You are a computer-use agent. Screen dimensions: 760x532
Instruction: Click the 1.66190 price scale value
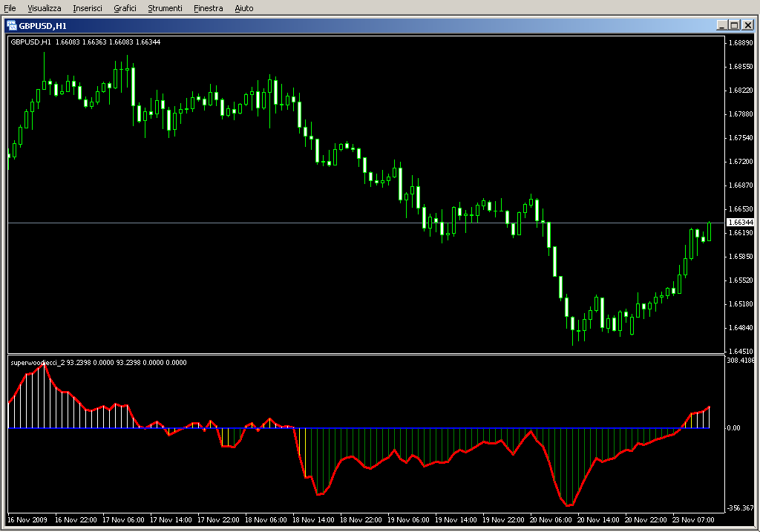point(741,233)
